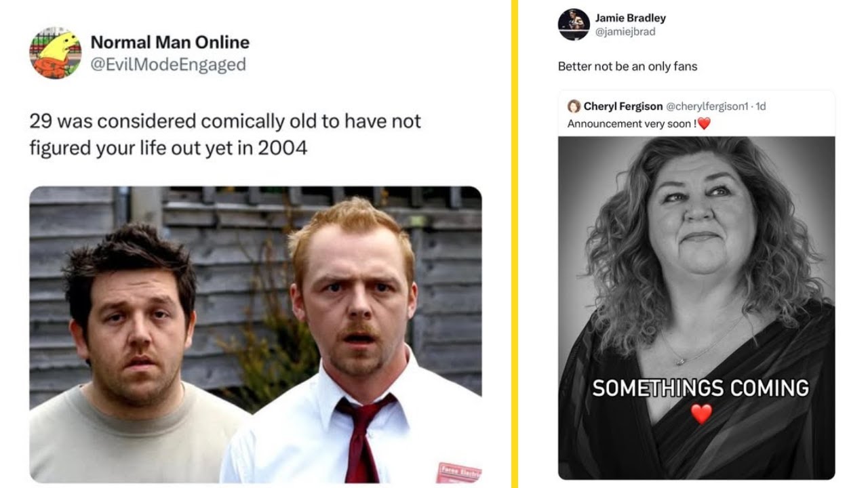The width and height of the screenshot is (868, 488).
Task: Click the SOMETHINGS COMING caption text
Action: 701,388
